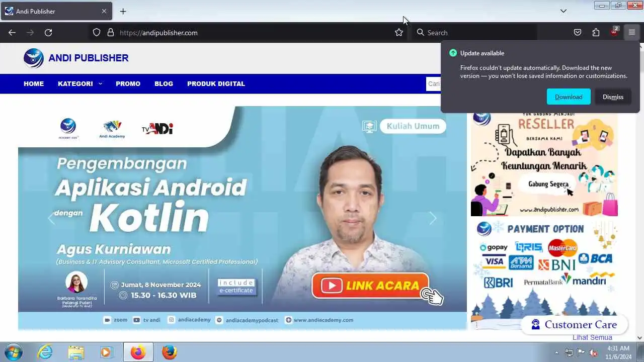
Task: Dismiss the update notification
Action: 613,97
